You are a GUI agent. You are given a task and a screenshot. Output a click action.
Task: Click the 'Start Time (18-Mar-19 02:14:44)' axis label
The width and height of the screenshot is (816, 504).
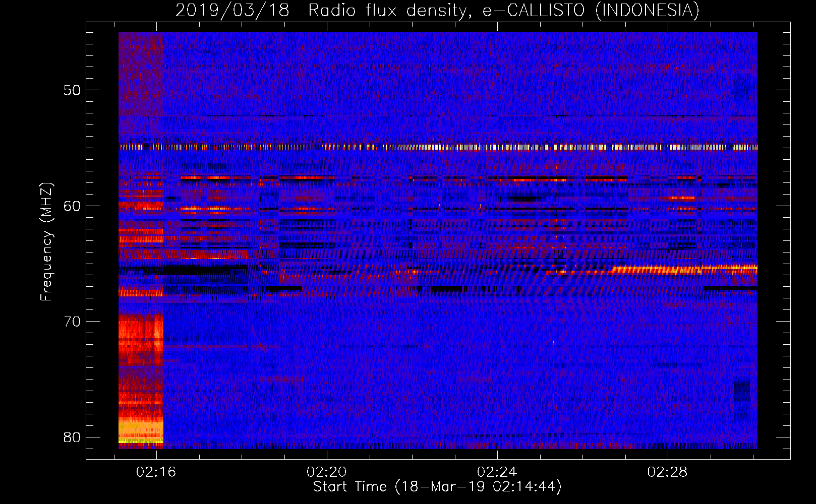coord(437,486)
